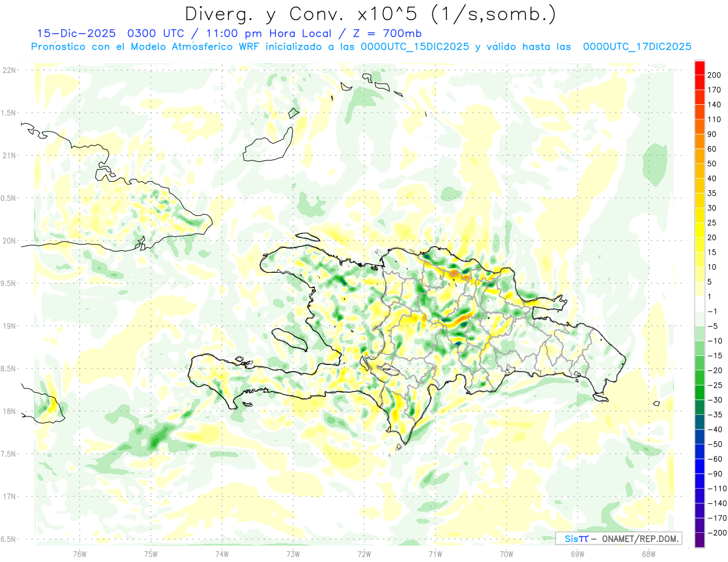The image size is (728, 562).
Task: Click the latitude axis label "19N"
Action: coord(9,326)
